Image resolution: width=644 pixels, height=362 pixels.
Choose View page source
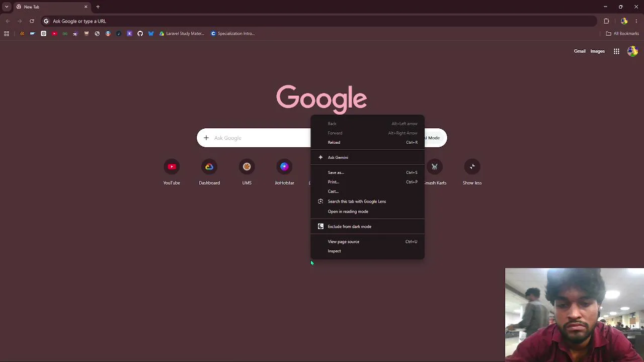click(x=367, y=241)
